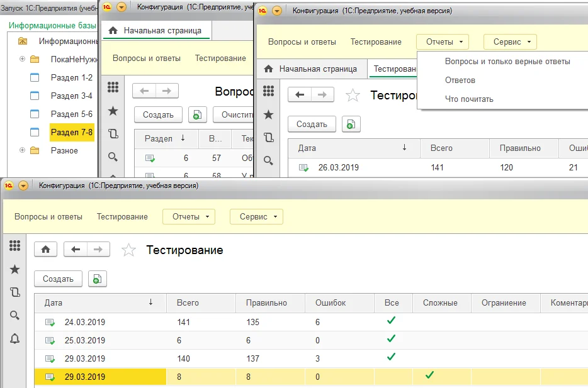Expand the Сервис dropdown in bottom window
The height and width of the screenshot is (388, 588).
256,216
